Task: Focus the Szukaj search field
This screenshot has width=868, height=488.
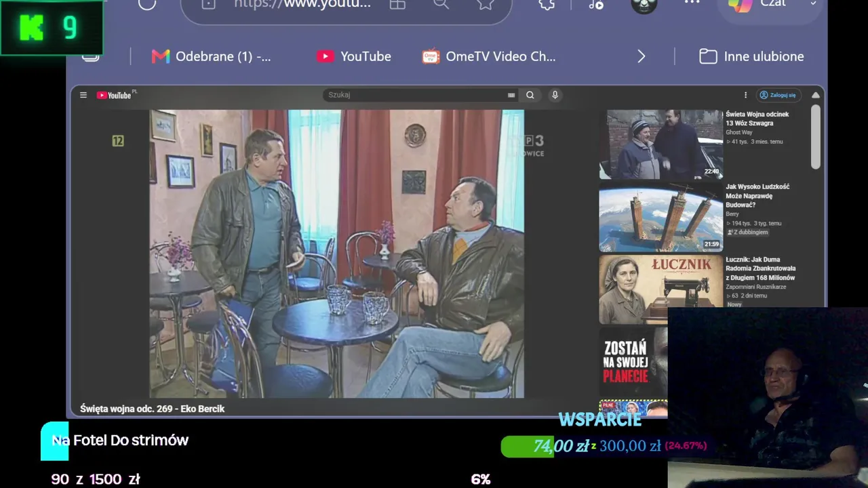Action: (415, 95)
